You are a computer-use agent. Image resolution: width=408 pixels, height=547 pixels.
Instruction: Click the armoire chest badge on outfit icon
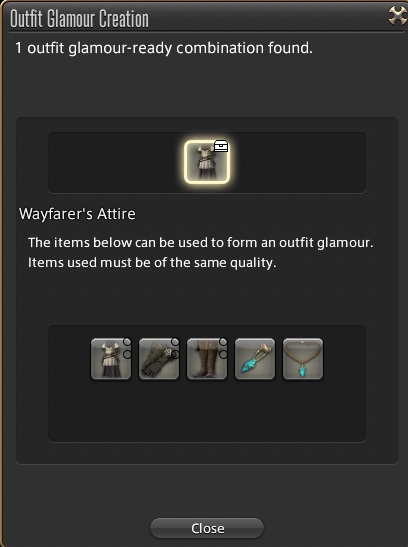tap(221, 146)
